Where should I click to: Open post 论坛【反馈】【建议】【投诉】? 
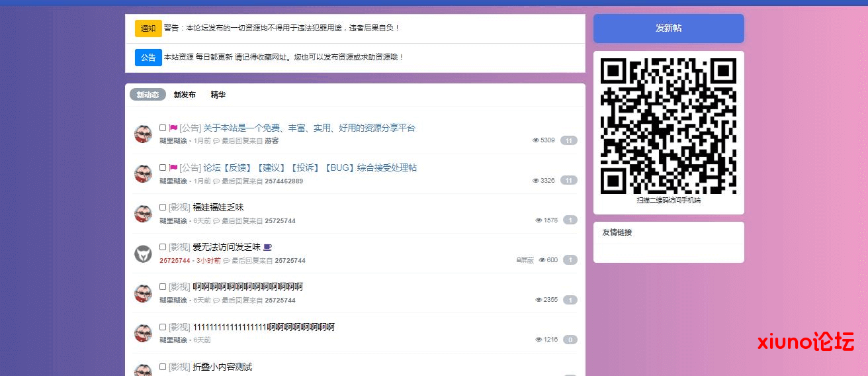pyautogui.click(x=310, y=167)
